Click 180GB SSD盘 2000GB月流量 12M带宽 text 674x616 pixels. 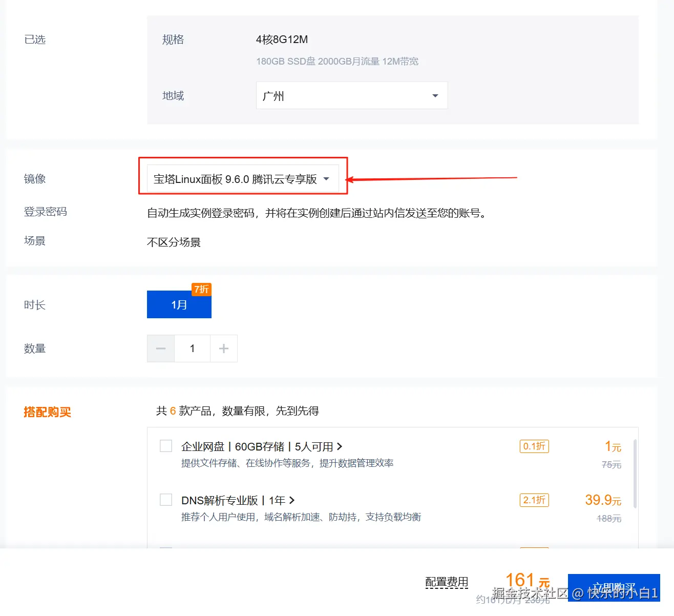[x=338, y=61]
